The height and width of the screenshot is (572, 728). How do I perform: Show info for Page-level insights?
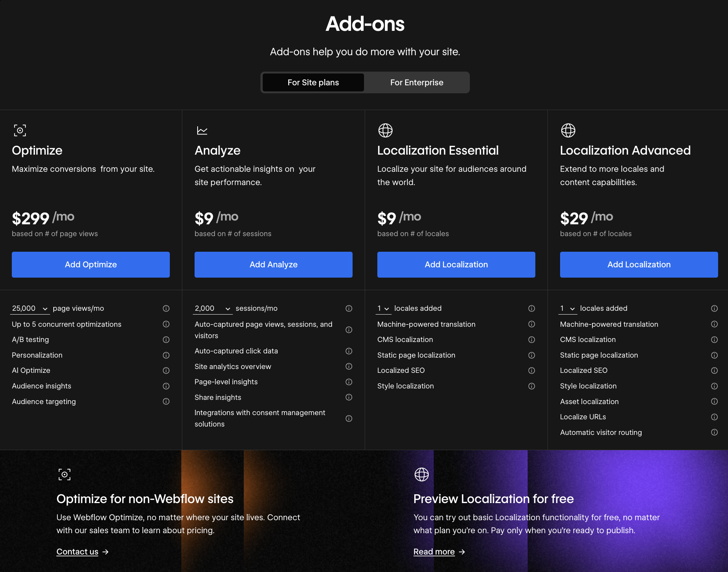[x=349, y=382]
